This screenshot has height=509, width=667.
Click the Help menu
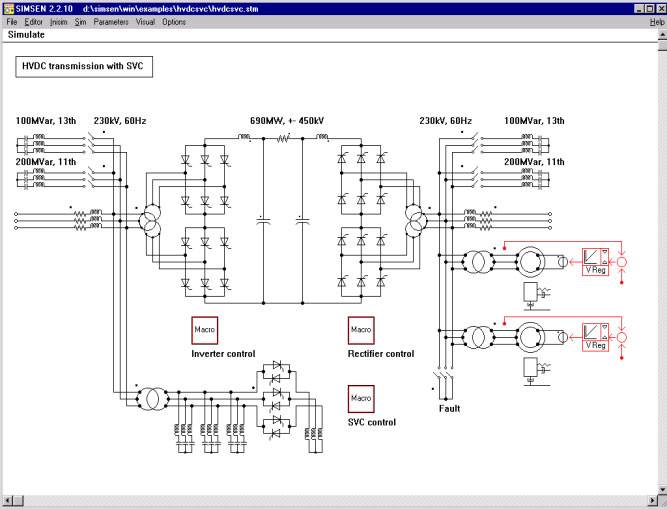tap(657, 21)
